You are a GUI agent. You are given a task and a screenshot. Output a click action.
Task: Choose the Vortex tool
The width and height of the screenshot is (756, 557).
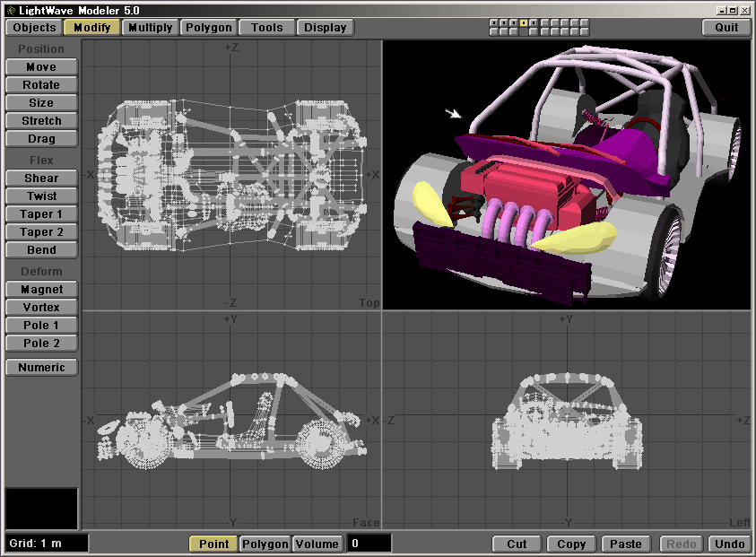tap(41, 308)
